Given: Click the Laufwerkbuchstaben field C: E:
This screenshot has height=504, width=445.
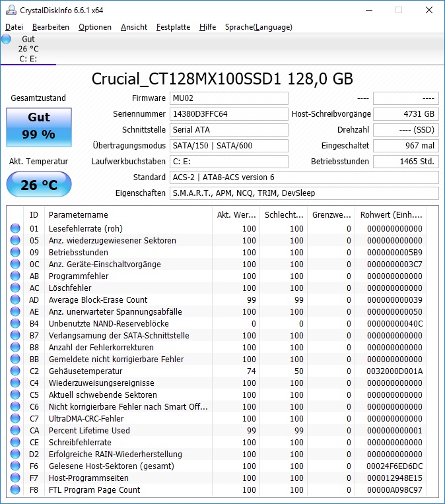Looking at the screenshot, I should coord(229,162).
